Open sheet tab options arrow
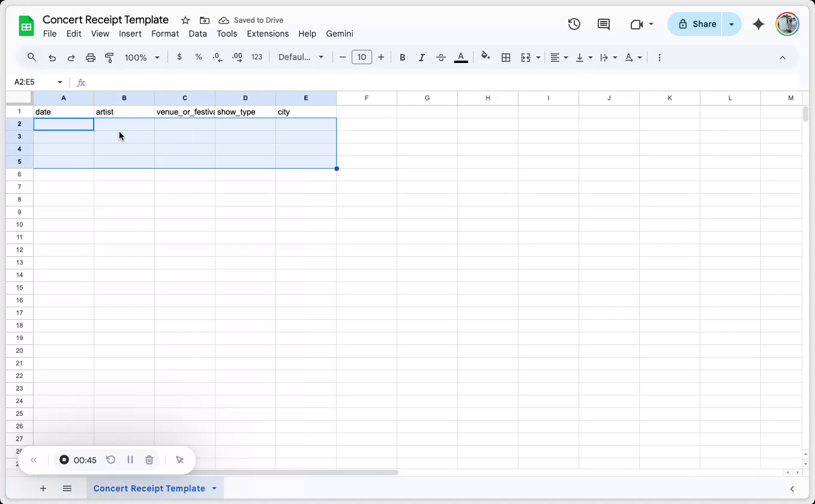 click(x=214, y=488)
